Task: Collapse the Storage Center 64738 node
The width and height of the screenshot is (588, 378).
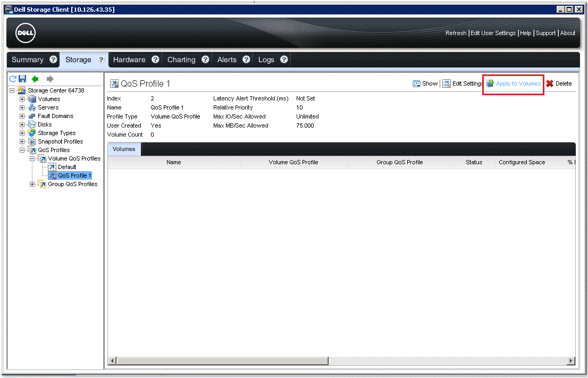Action: [x=12, y=90]
